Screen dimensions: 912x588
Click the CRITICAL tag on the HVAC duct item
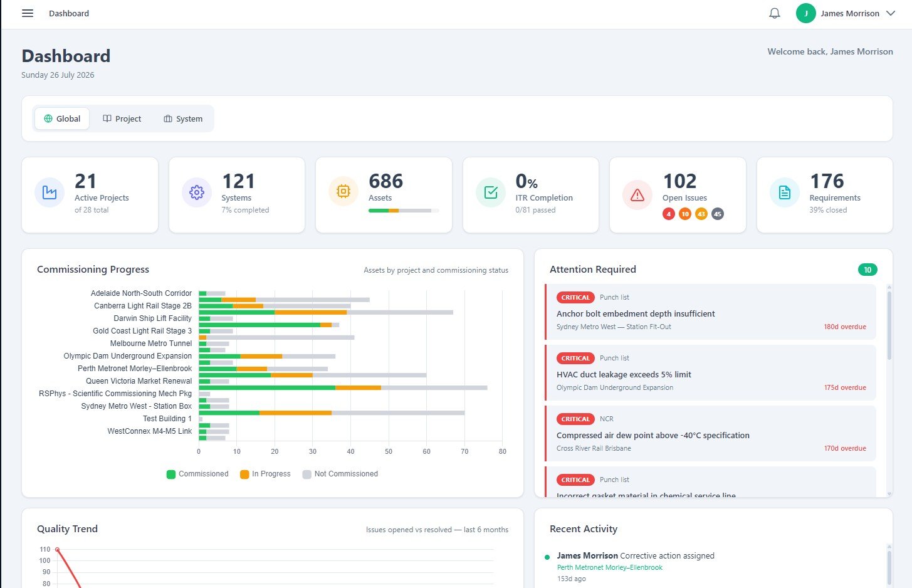[x=575, y=358]
